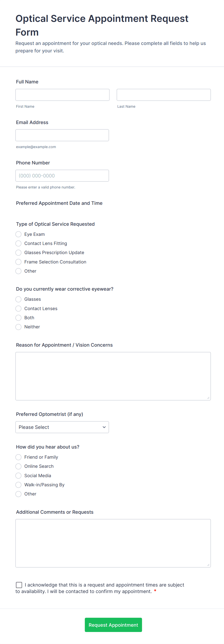Viewport: 224px width, 644px height.
Task: Choose Both under corrective eyewear question
Action: (19, 318)
